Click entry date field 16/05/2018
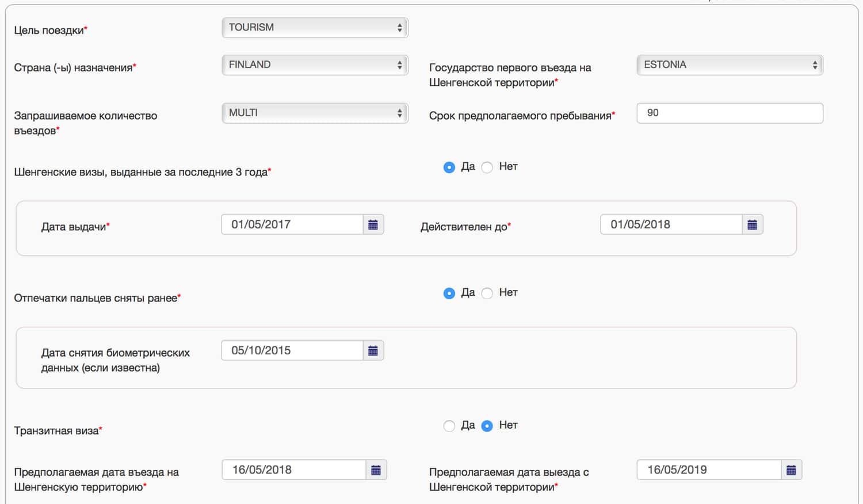Image resolution: width=863 pixels, height=504 pixels. [x=294, y=470]
